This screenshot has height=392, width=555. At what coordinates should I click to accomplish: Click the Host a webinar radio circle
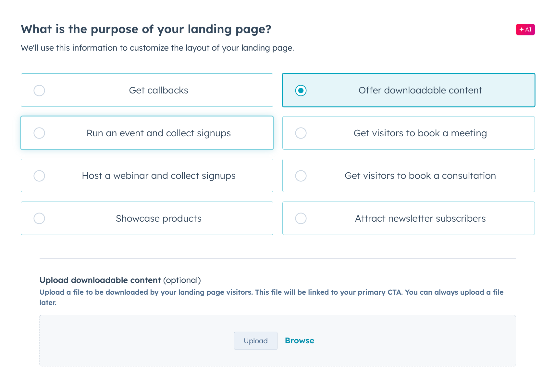(x=39, y=176)
